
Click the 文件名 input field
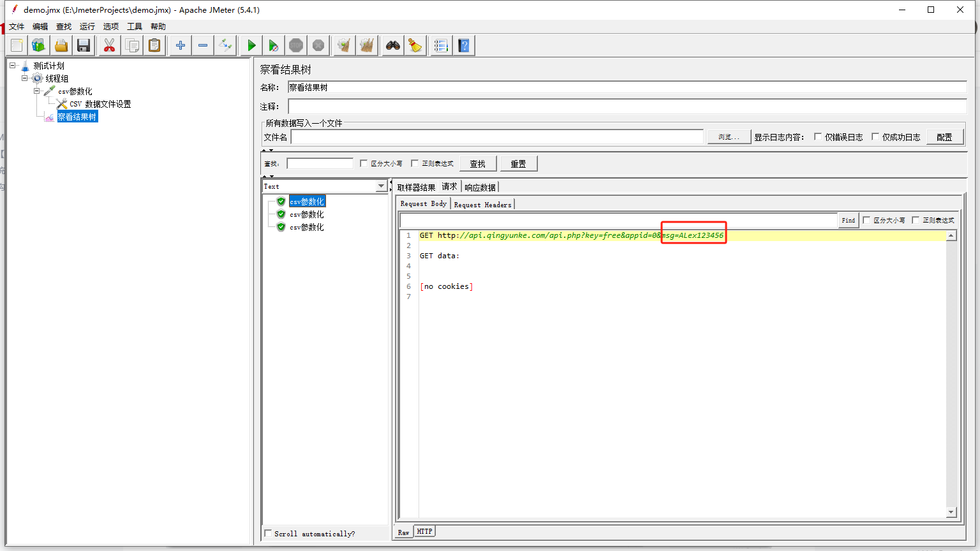[497, 137]
